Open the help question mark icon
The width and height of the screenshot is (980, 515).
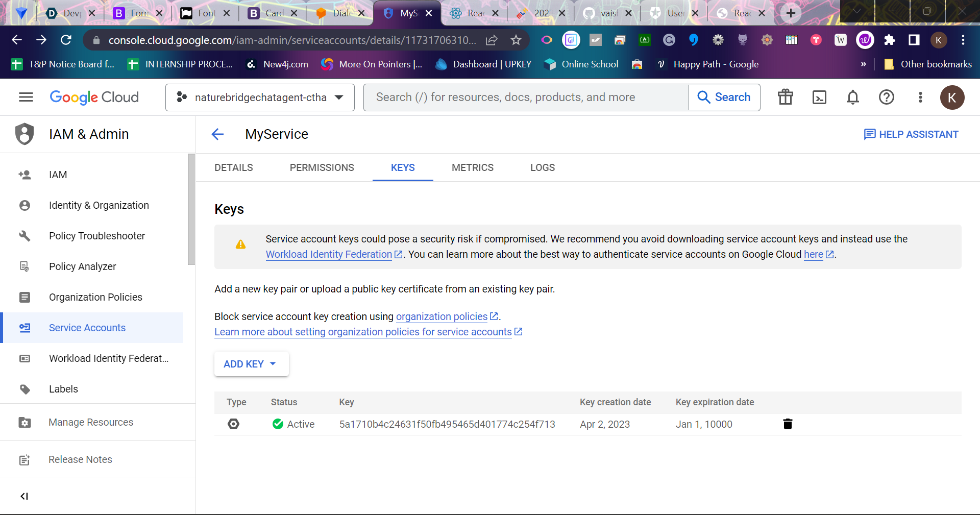pyautogui.click(x=887, y=97)
